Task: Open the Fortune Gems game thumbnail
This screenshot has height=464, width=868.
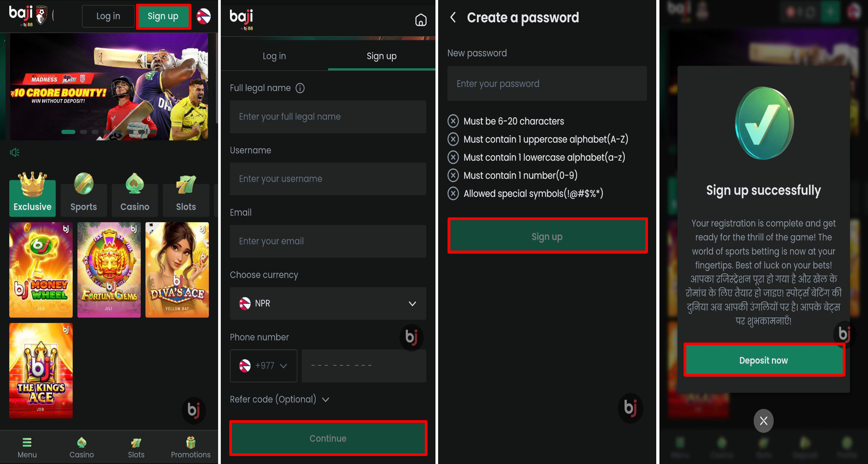Action: (x=109, y=269)
